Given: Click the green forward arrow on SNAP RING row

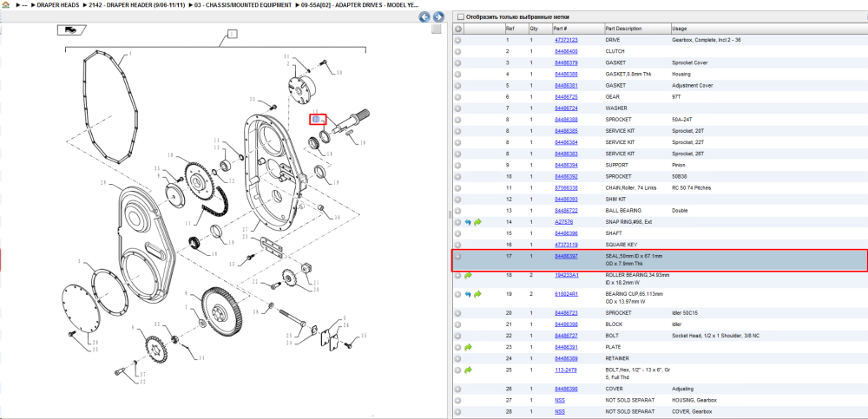Looking at the screenshot, I should [477, 222].
